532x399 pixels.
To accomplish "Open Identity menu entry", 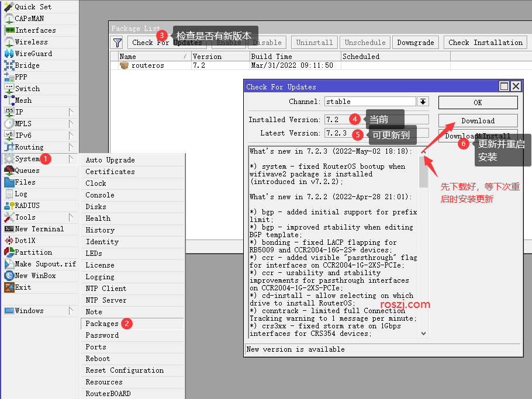I will pos(133,242).
